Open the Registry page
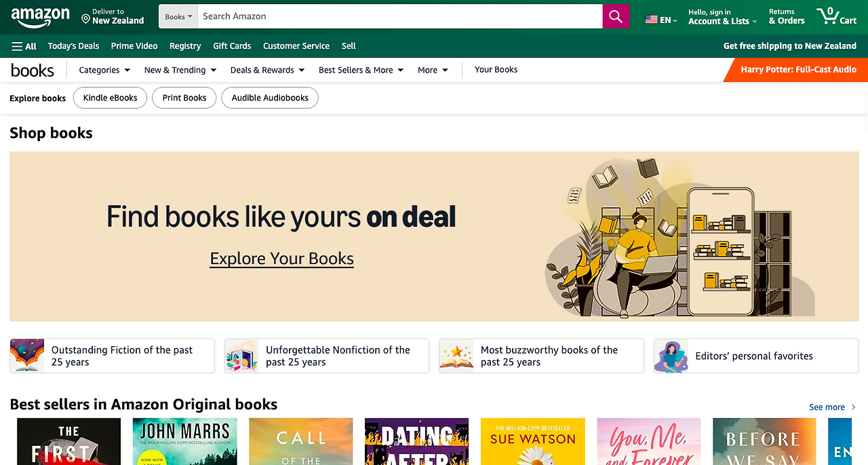868x465 pixels. pos(185,46)
